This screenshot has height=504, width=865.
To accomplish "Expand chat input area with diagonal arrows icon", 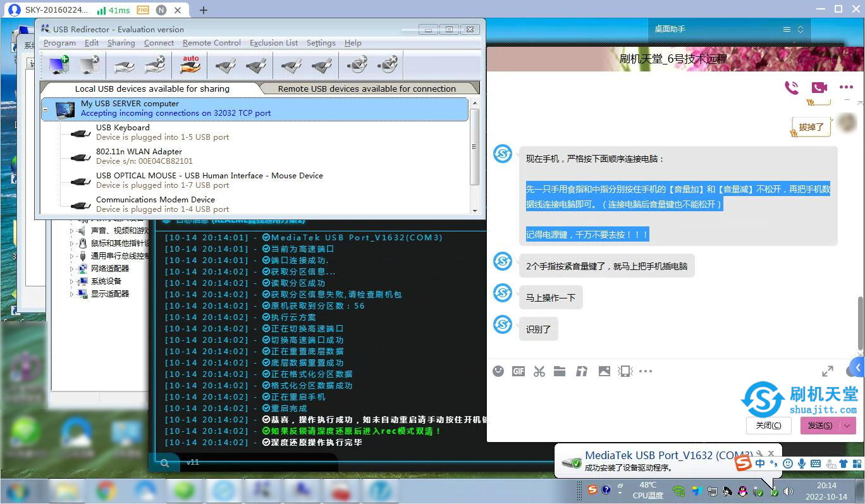I will (827, 372).
